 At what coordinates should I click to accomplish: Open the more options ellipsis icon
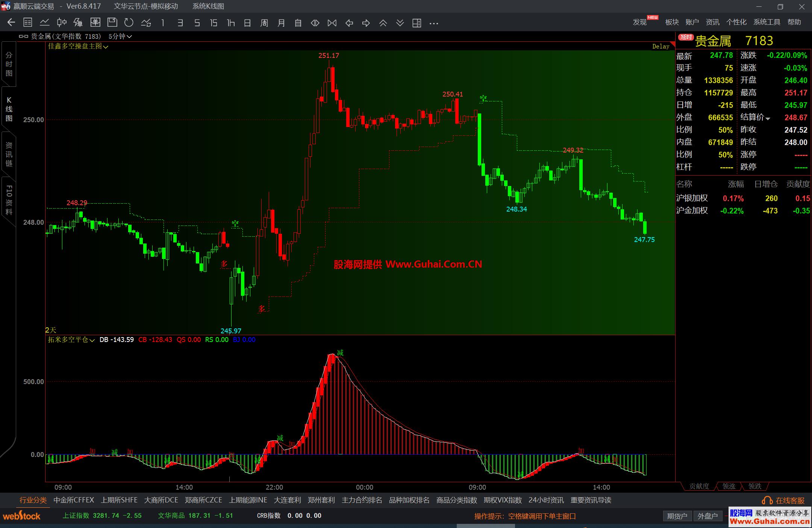point(434,23)
